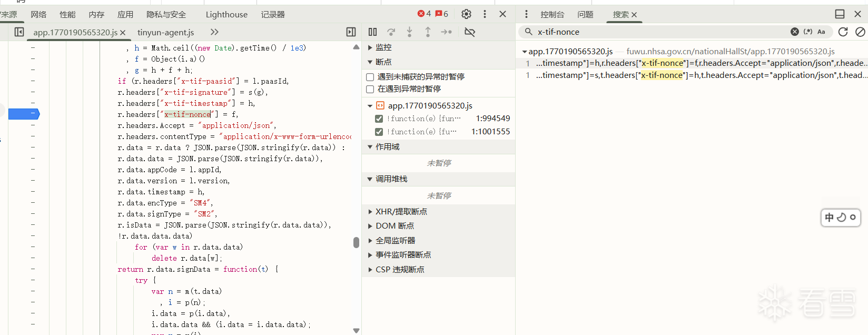Enable pause on uncaught exceptions checkbox

click(370, 77)
